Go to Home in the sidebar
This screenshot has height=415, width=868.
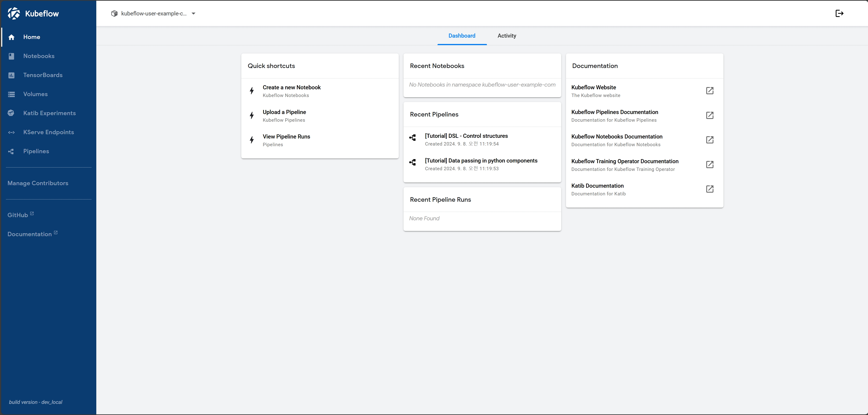(x=32, y=37)
